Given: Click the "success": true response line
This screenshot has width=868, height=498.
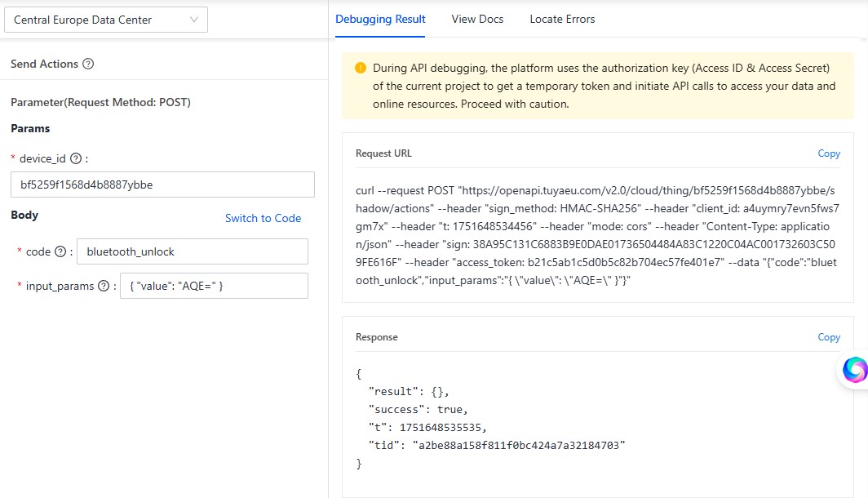Looking at the screenshot, I should (x=418, y=409).
